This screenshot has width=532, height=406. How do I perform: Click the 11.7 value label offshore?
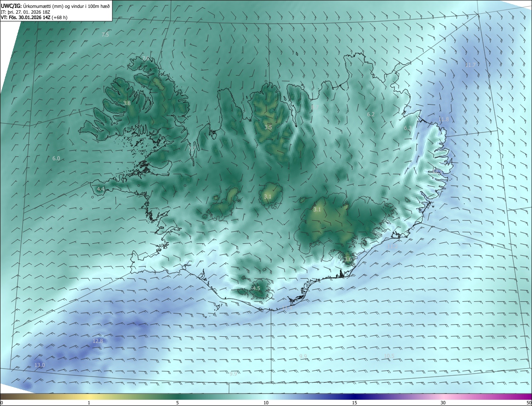(470, 65)
